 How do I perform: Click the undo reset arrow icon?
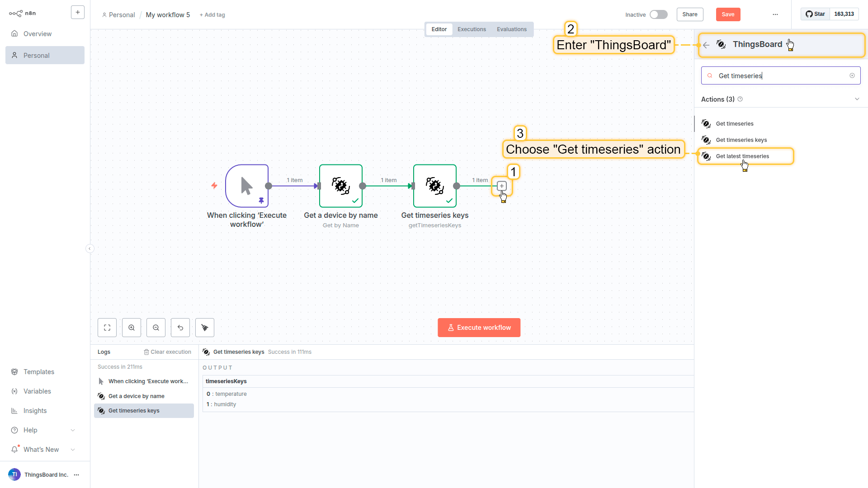(x=180, y=328)
